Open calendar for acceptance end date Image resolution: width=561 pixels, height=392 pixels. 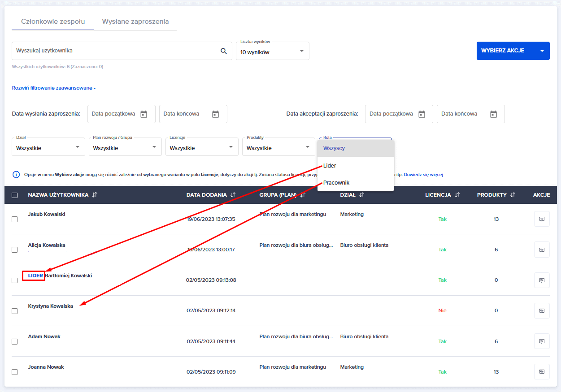[493, 114]
